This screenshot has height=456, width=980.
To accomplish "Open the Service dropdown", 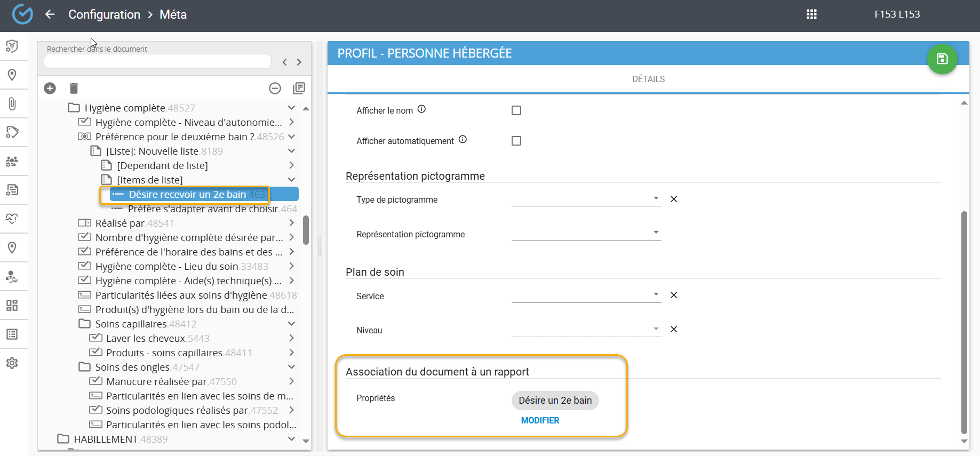I will tap(586, 295).
